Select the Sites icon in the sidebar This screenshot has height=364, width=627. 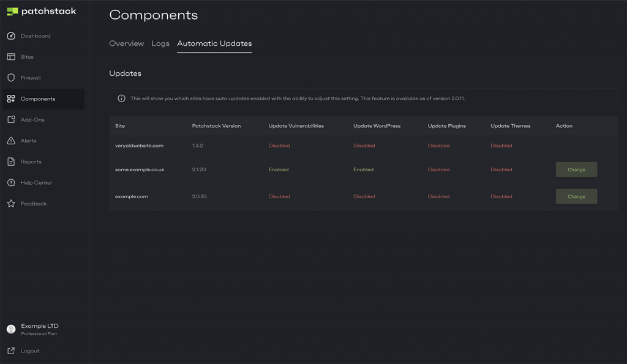click(13, 56)
